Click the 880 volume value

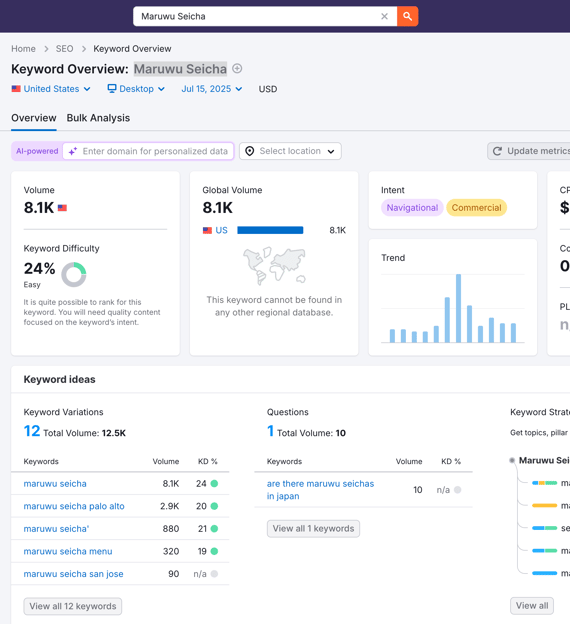(x=171, y=529)
